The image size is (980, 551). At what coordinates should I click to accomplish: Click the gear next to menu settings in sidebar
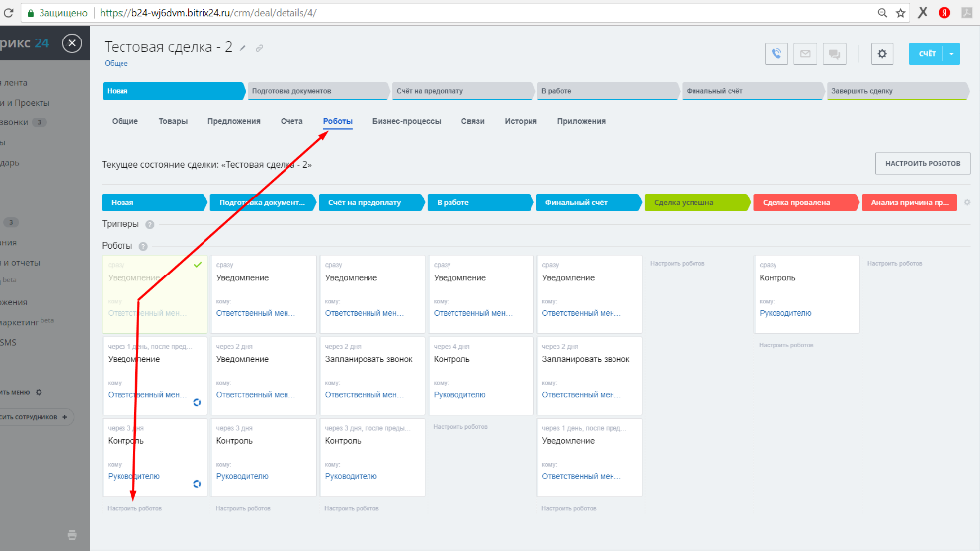pos(39,392)
